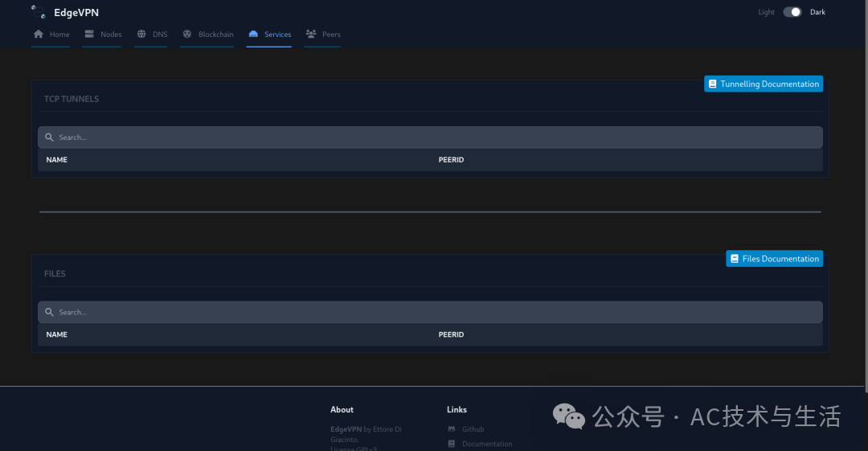Open Files Documentation button
868x451 pixels.
coord(774,259)
